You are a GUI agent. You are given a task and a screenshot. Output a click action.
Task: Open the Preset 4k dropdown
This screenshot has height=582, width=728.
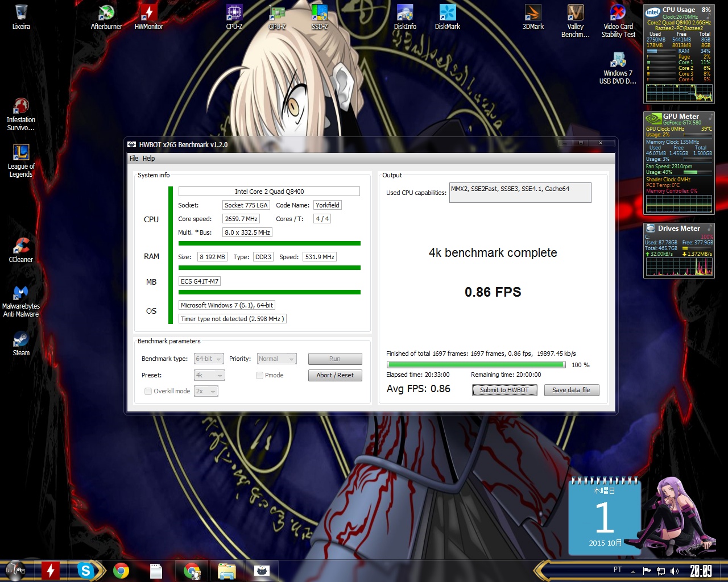(209, 375)
